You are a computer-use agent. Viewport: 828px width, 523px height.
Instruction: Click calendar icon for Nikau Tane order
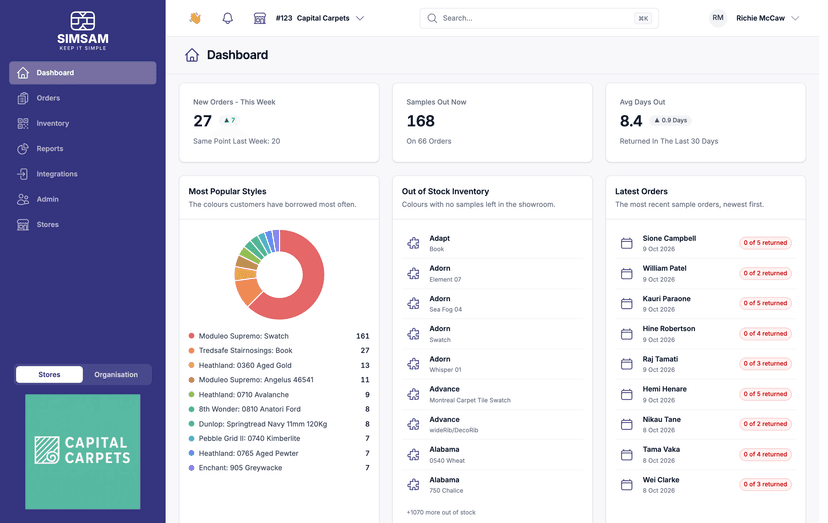point(626,424)
